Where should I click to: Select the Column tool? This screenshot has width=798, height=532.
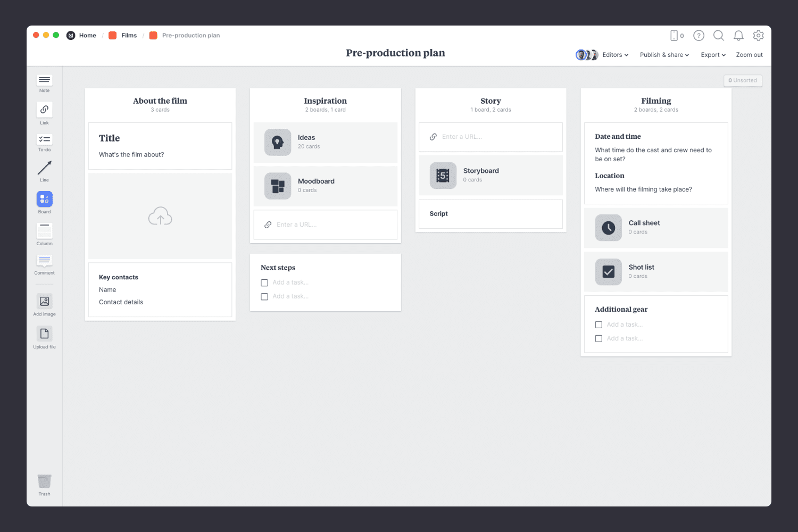coord(44,231)
